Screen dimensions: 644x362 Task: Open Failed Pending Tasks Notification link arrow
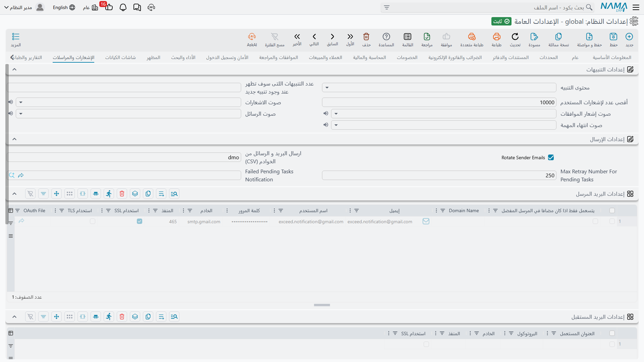pos(21,175)
